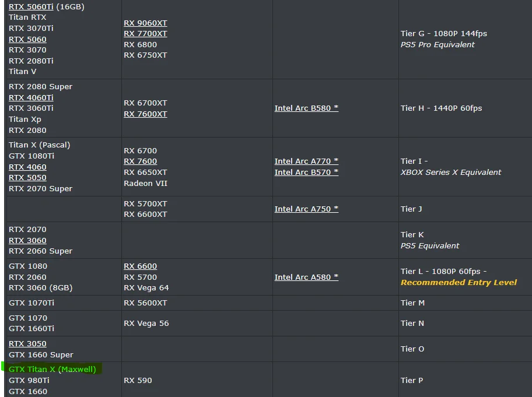532x397 pixels.
Task: Follow the RTX 4060 link
Action: (27, 167)
